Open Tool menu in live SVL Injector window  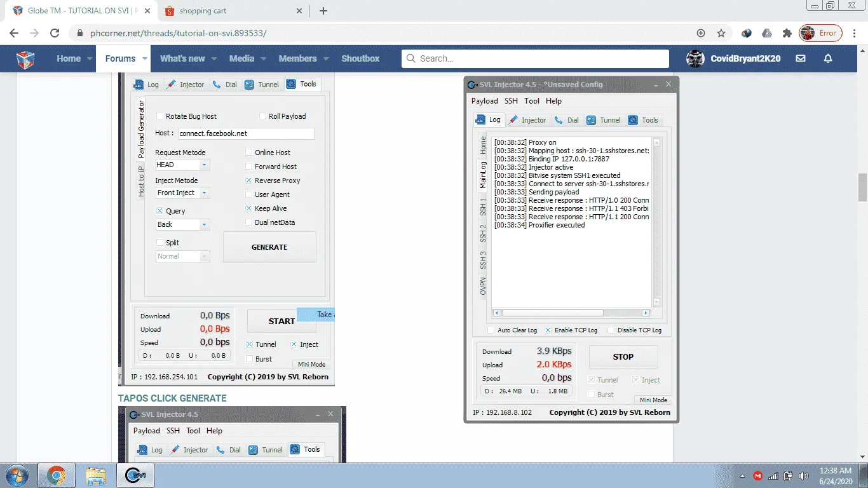point(532,101)
